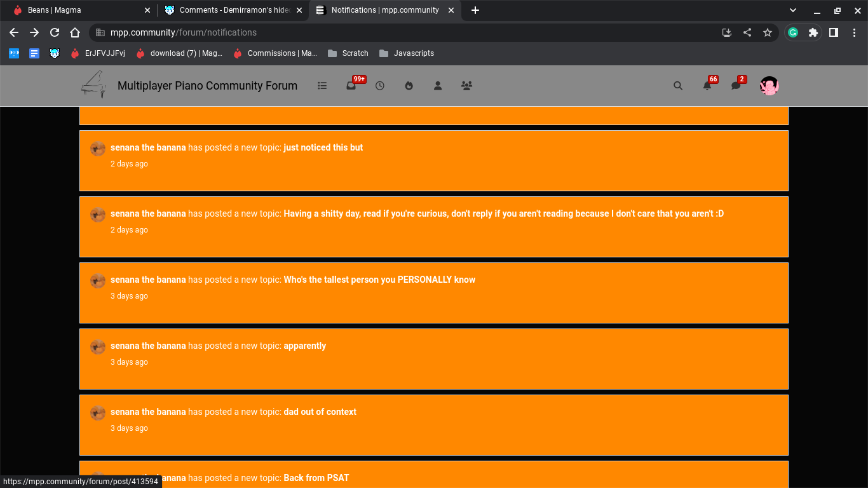
Task: Open the groups icon in the forum header
Action: coord(466,86)
